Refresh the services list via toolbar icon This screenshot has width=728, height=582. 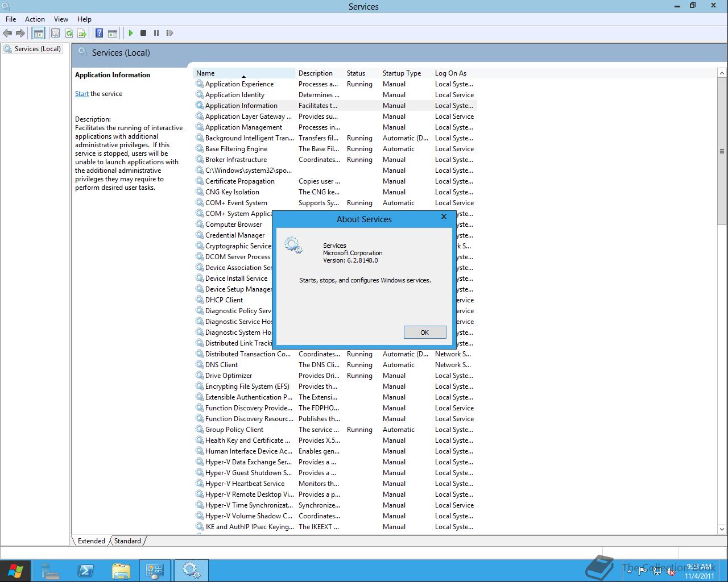click(69, 33)
